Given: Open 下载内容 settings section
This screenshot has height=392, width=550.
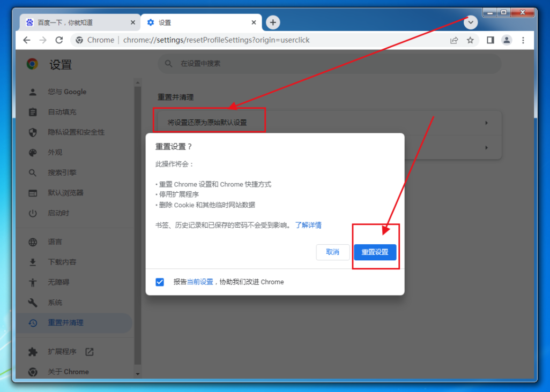Looking at the screenshot, I should point(75,262).
